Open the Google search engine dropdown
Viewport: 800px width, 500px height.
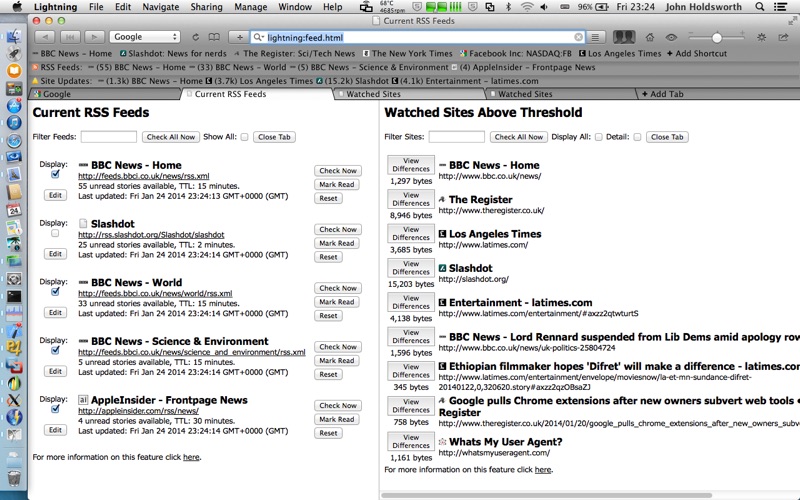[145, 37]
